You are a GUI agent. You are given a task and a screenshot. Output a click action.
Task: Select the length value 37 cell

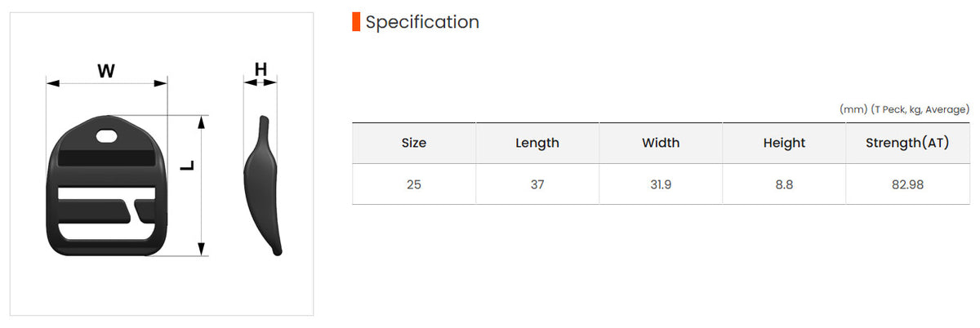click(537, 184)
